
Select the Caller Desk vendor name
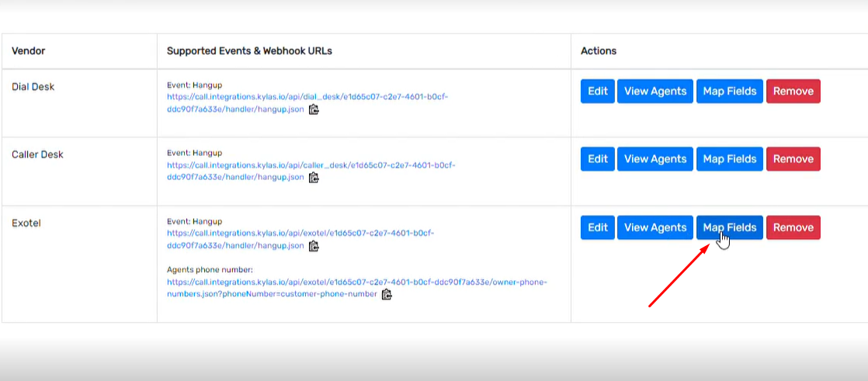point(37,155)
